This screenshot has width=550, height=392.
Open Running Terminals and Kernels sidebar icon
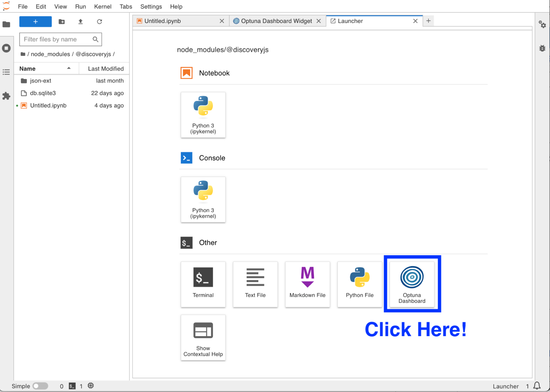pyautogui.click(x=6, y=48)
